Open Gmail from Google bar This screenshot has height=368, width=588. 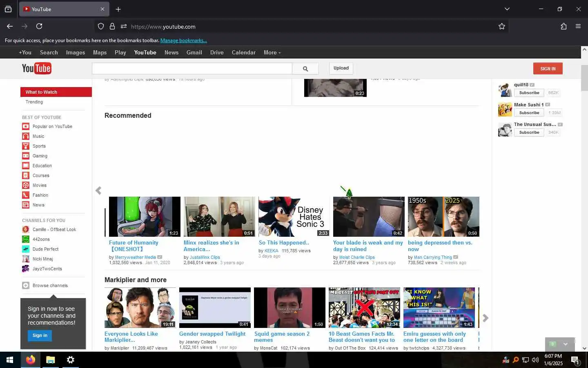(x=194, y=52)
